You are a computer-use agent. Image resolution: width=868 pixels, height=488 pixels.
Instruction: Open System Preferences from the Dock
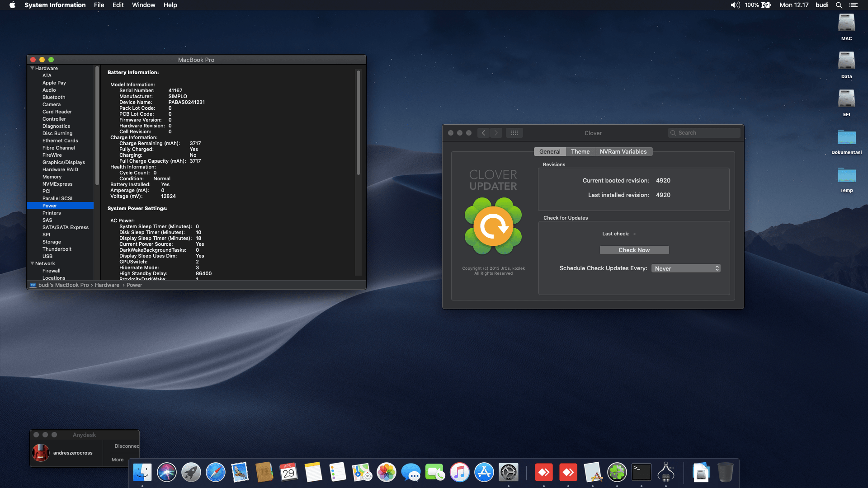click(509, 472)
